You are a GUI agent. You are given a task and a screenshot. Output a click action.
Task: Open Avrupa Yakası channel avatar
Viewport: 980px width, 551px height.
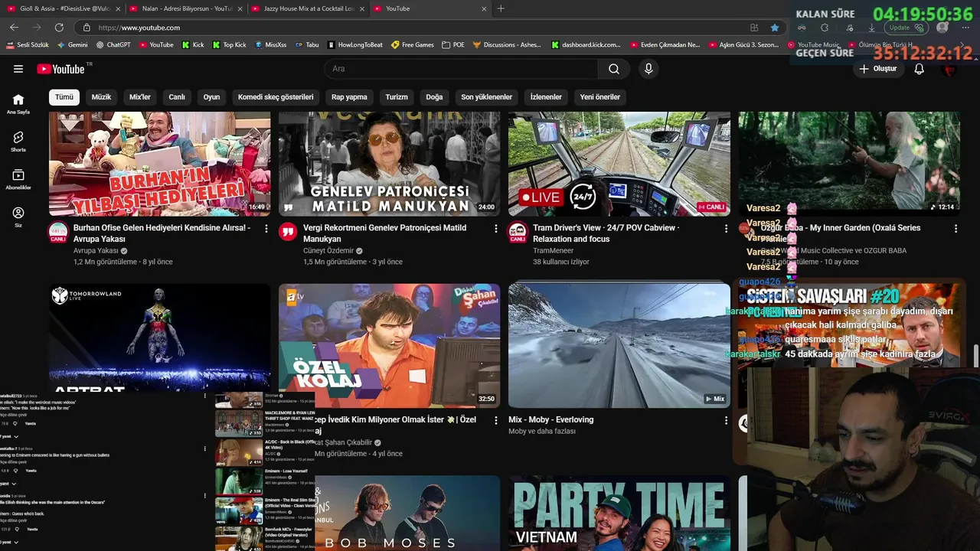tap(58, 232)
